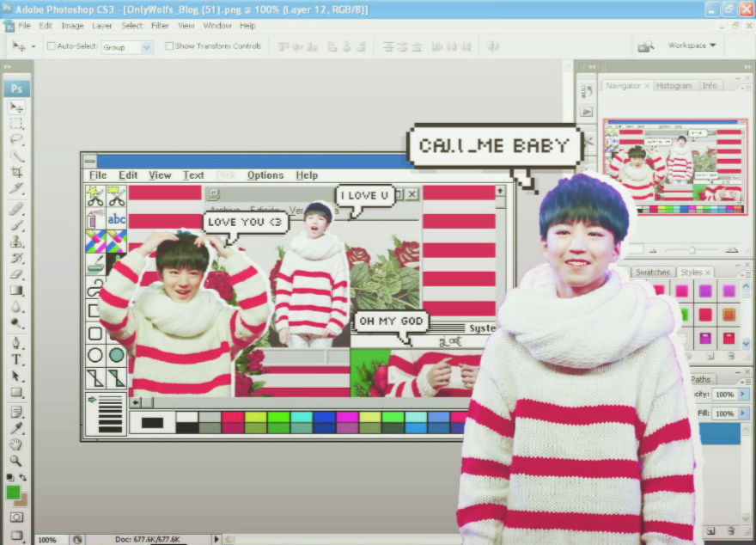Open the Image menu

point(72,26)
